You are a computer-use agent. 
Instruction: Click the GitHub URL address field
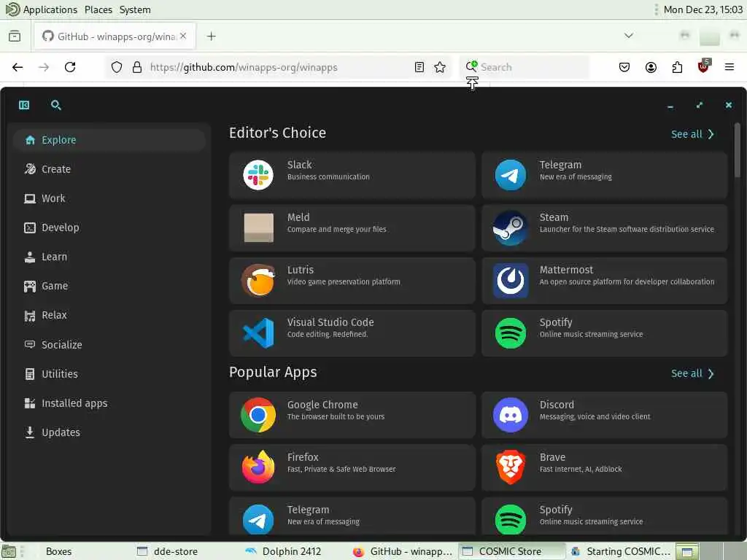(276, 67)
